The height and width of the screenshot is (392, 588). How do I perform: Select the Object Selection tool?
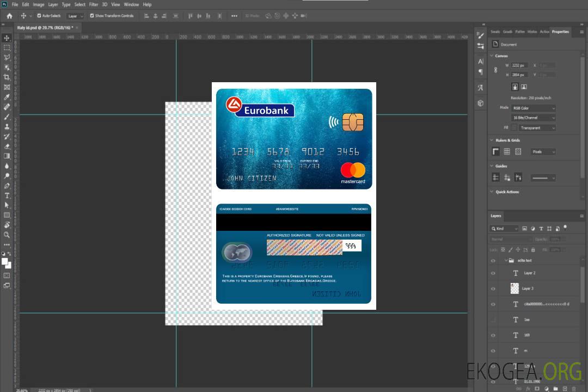click(x=7, y=68)
